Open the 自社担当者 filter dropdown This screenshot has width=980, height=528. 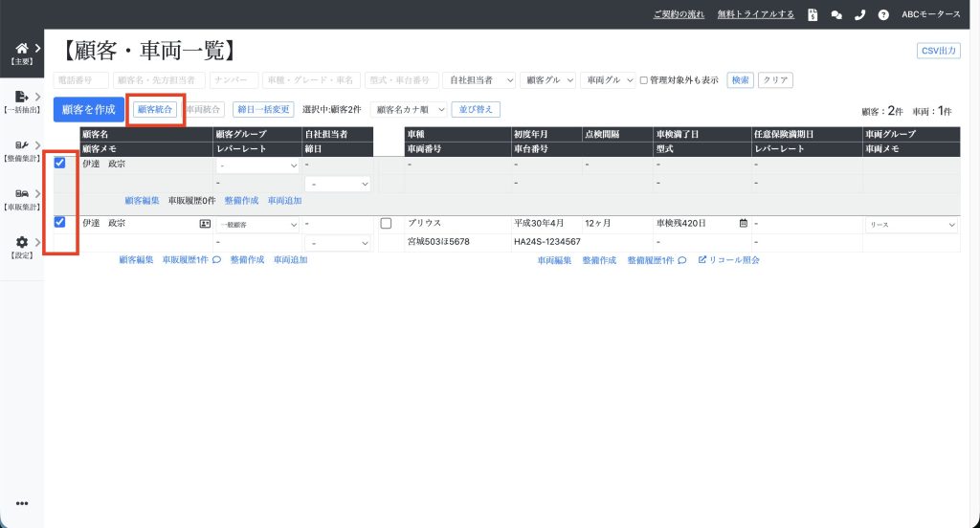pos(479,80)
